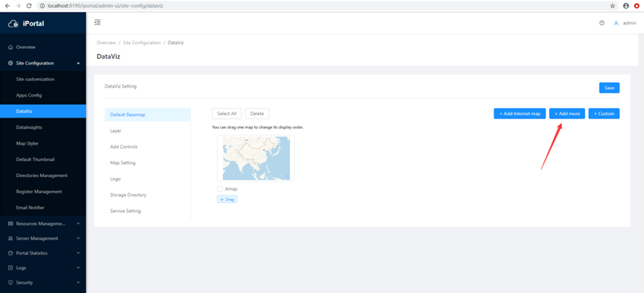Viewport: 644px width, 293px height.
Task: Select the Default Basemap tab
Action: (147, 114)
